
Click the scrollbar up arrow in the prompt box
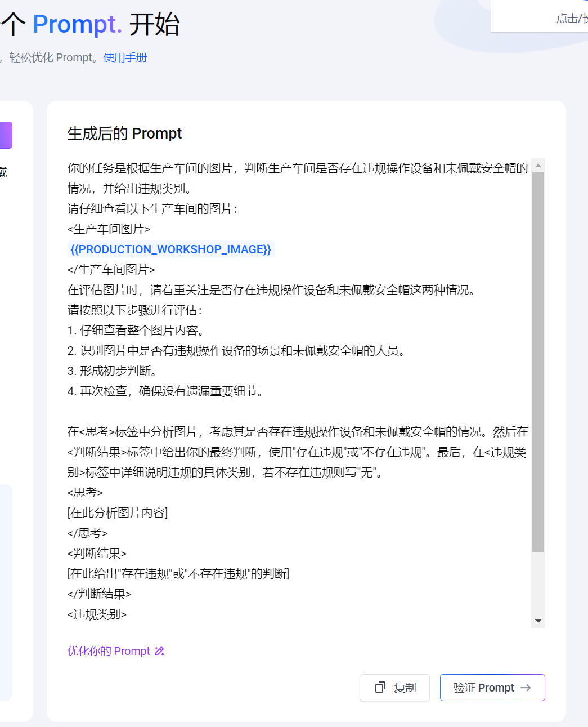538,166
